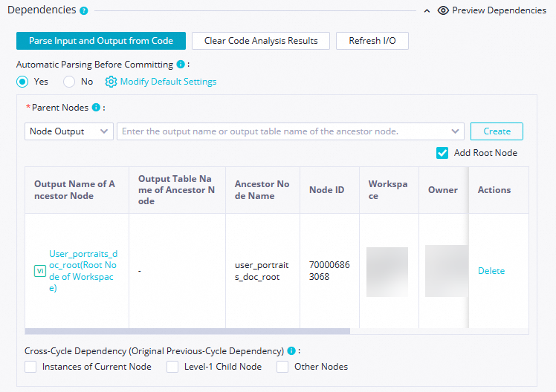Screen dimensions: 556x392
Task: Click the Automatic Parsing info icon
Action: [x=181, y=65]
